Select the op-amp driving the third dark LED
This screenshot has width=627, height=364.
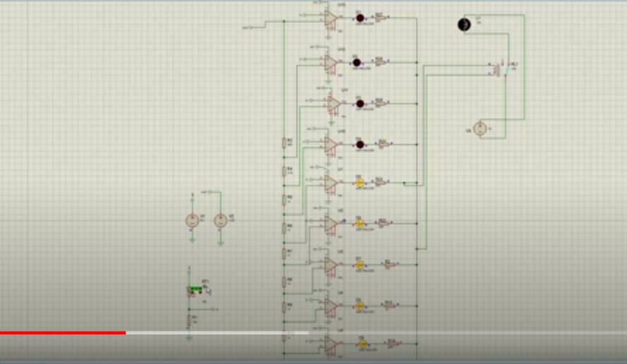[334, 104]
